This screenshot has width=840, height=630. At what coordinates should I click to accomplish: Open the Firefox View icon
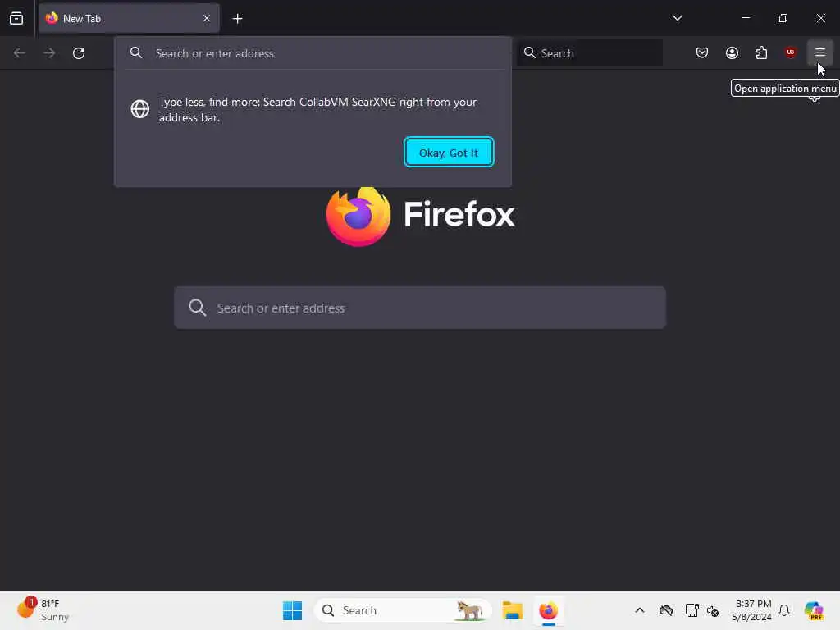point(16,18)
